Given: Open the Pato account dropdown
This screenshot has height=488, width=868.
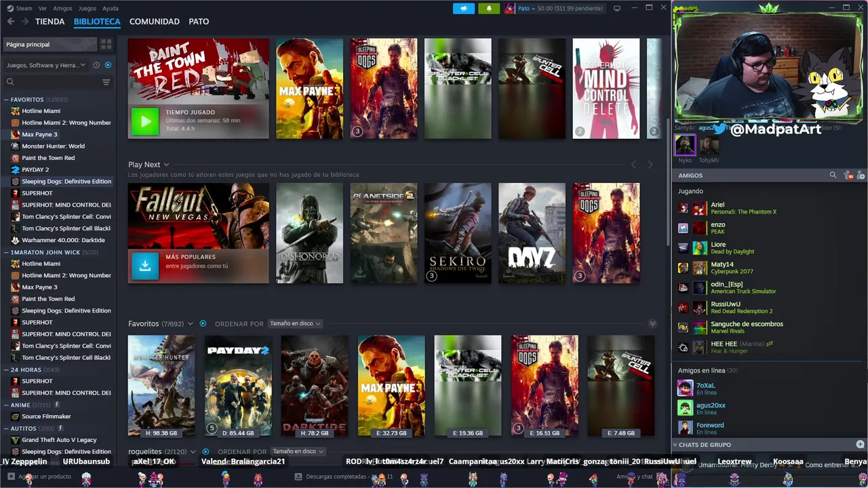Looking at the screenshot, I should tap(526, 9).
